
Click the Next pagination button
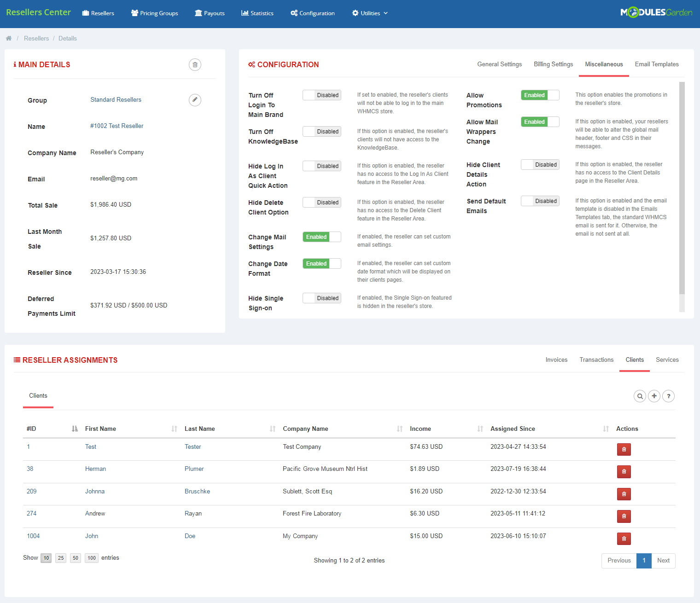[663, 561]
